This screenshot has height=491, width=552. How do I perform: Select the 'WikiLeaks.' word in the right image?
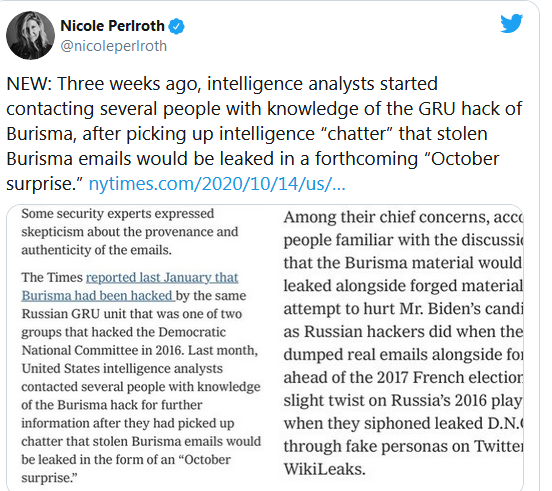point(325,469)
